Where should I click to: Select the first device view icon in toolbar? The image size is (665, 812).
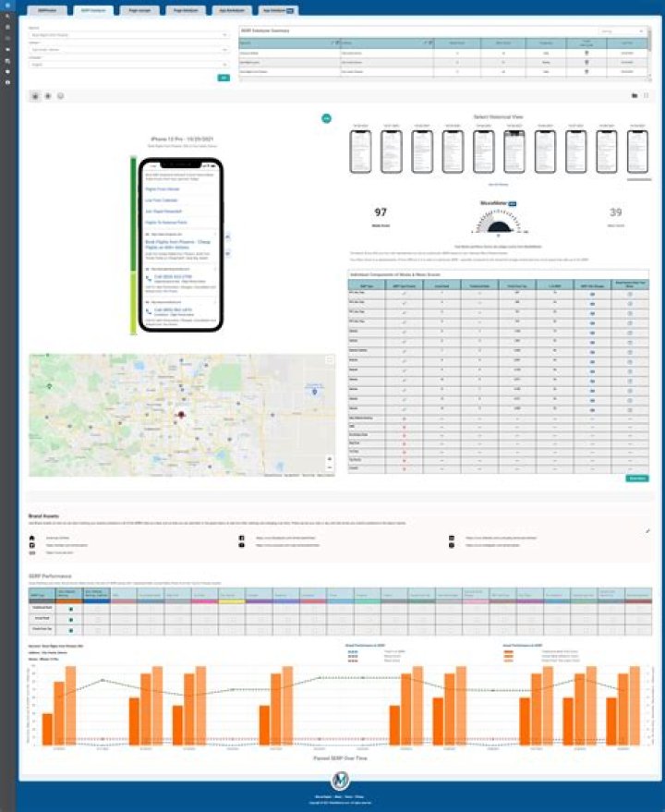[35, 95]
